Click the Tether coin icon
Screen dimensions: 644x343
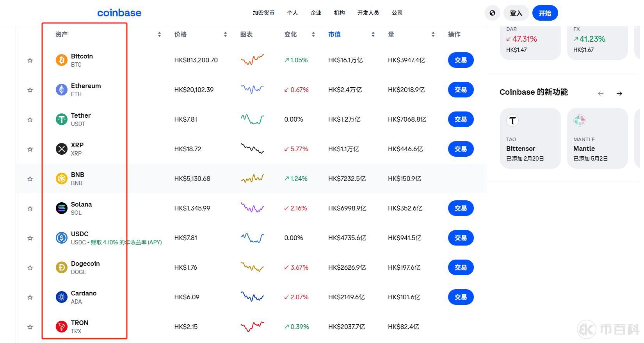61,119
